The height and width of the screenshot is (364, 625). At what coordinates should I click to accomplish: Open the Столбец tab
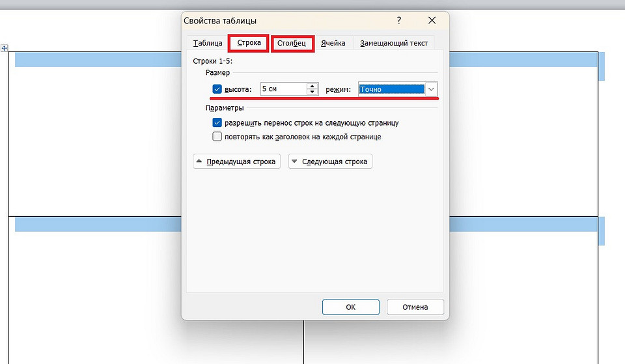pyautogui.click(x=292, y=43)
